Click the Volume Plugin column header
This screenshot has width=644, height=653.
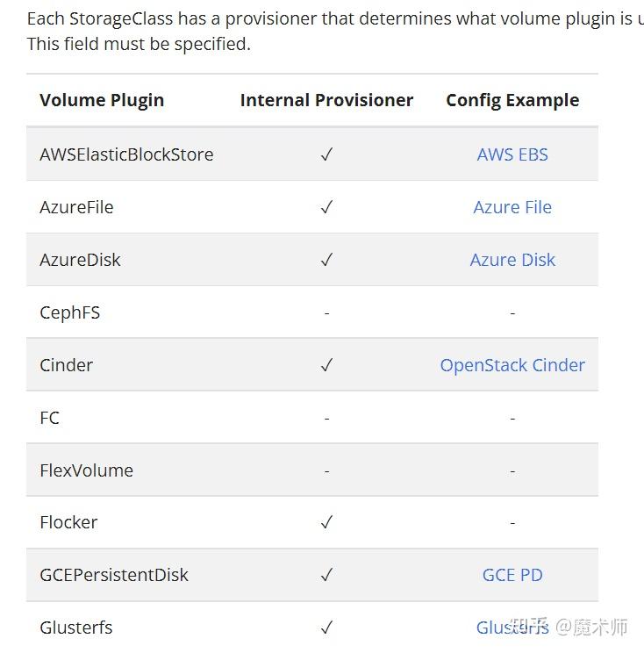[x=102, y=100]
